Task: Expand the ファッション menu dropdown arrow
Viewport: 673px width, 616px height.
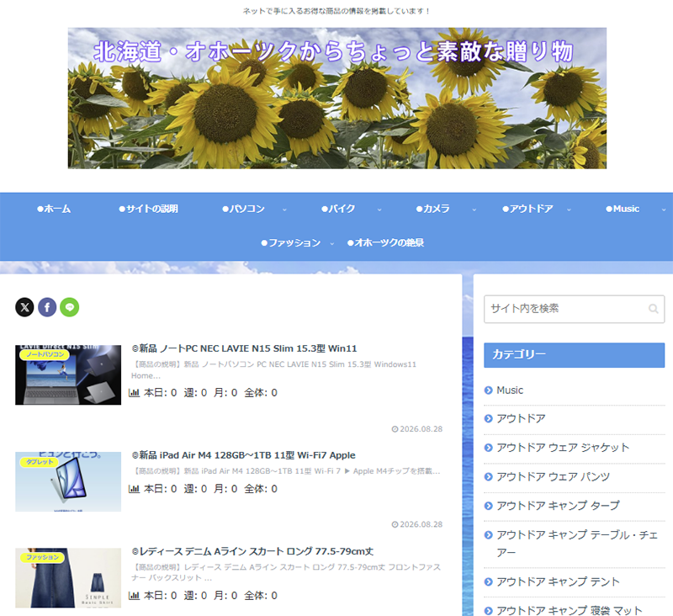Action: (331, 244)
